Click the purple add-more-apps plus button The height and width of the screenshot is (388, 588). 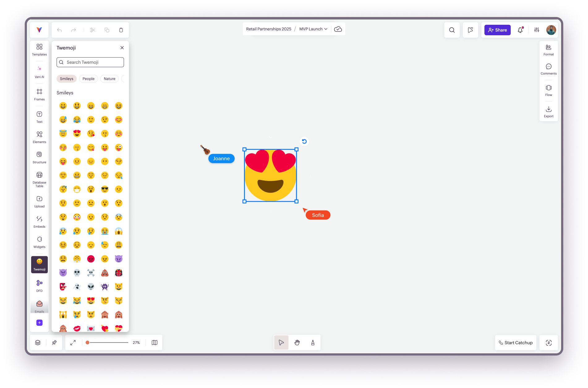[x=39, y=323]
